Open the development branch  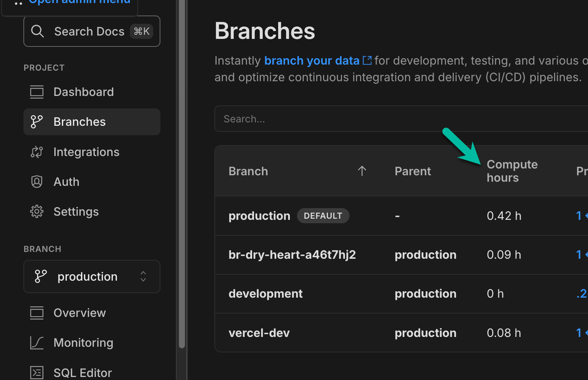pyautogui.click(x=265, y=293)
